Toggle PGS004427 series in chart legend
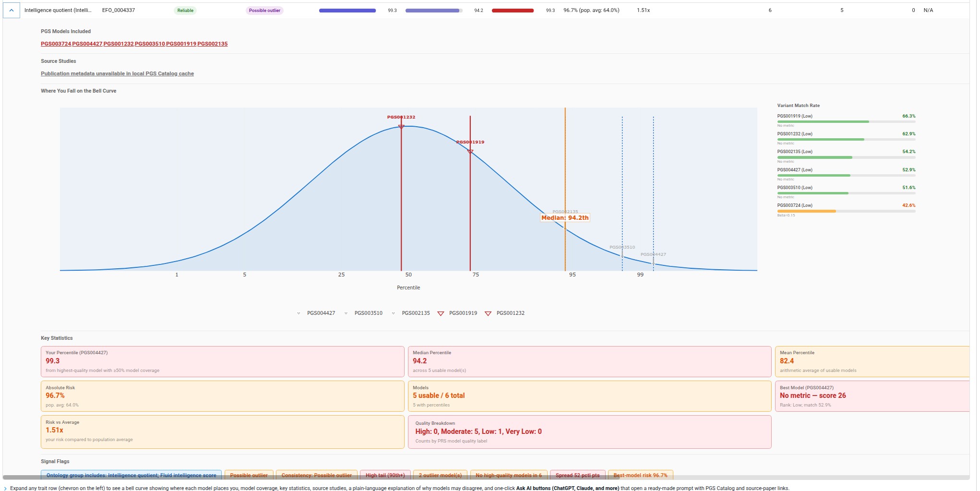Viewport: 980px width, 491px height. 316,313
